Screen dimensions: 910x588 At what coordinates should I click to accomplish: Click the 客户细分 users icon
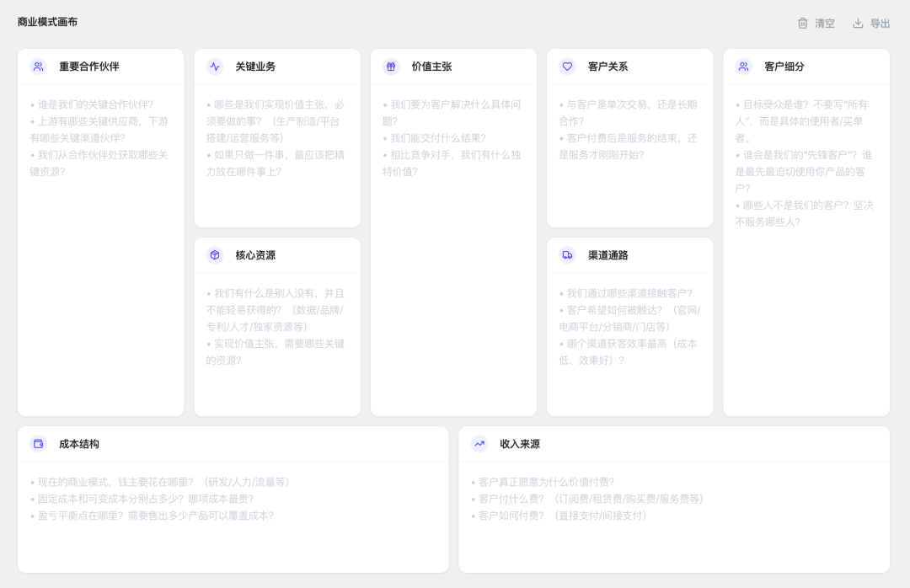click(743, 67)
